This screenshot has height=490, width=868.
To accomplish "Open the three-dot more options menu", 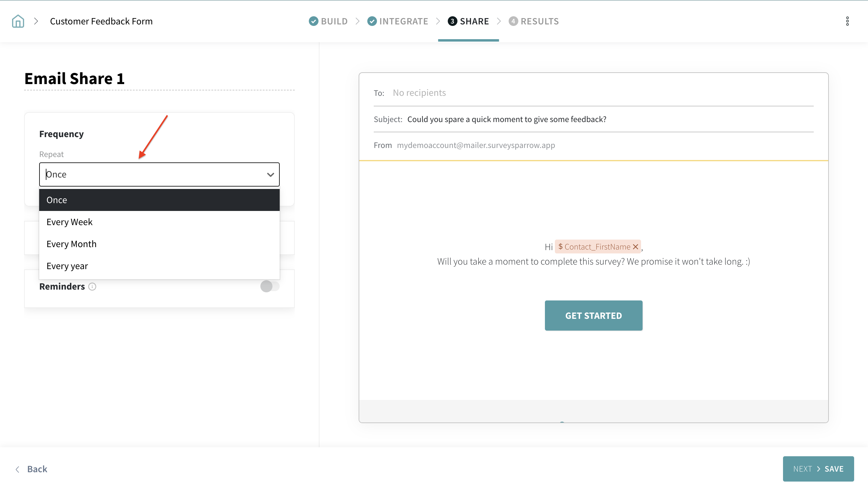I will (x=847, y=21).
